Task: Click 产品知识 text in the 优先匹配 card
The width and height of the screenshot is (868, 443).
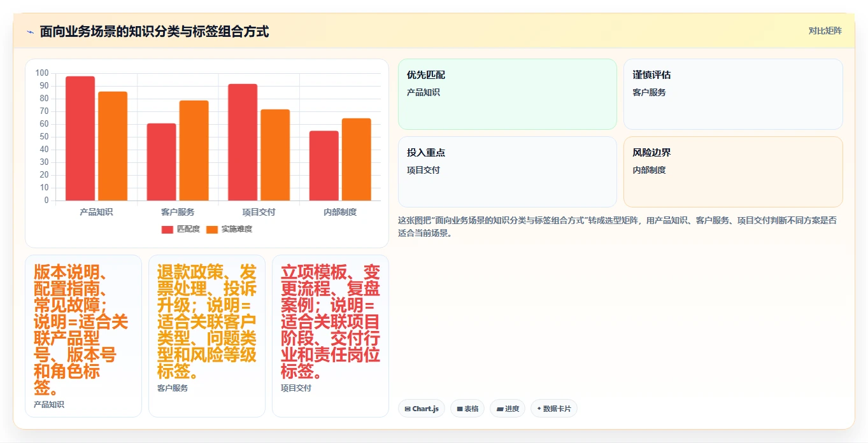Action: coord(423,92)
